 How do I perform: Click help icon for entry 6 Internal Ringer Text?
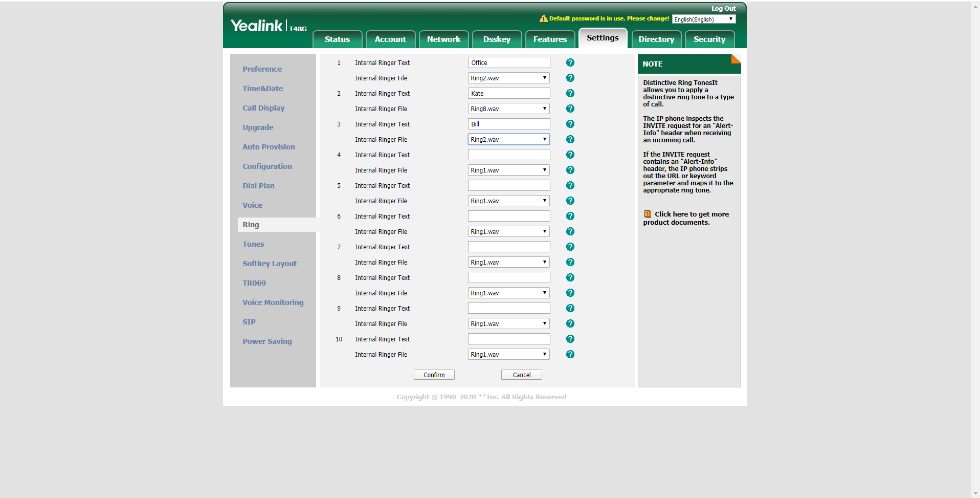coord(570,216)
